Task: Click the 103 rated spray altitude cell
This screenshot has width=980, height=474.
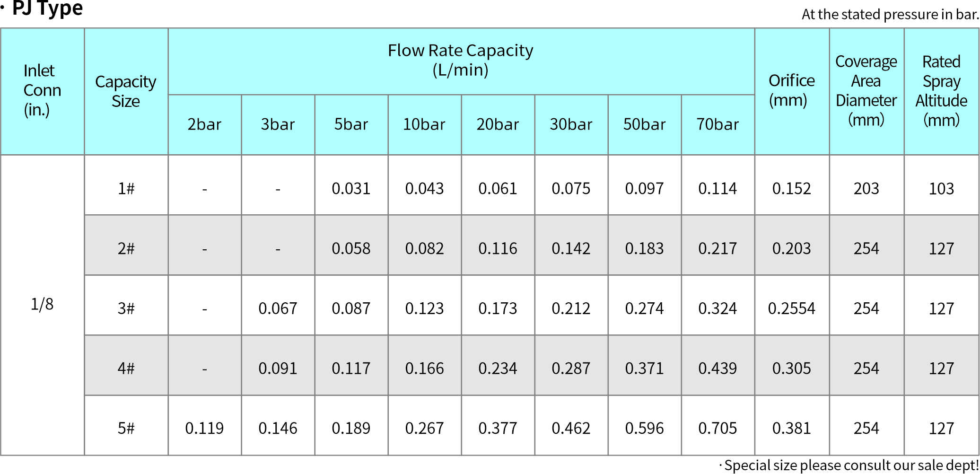Action: pos(941,189)
